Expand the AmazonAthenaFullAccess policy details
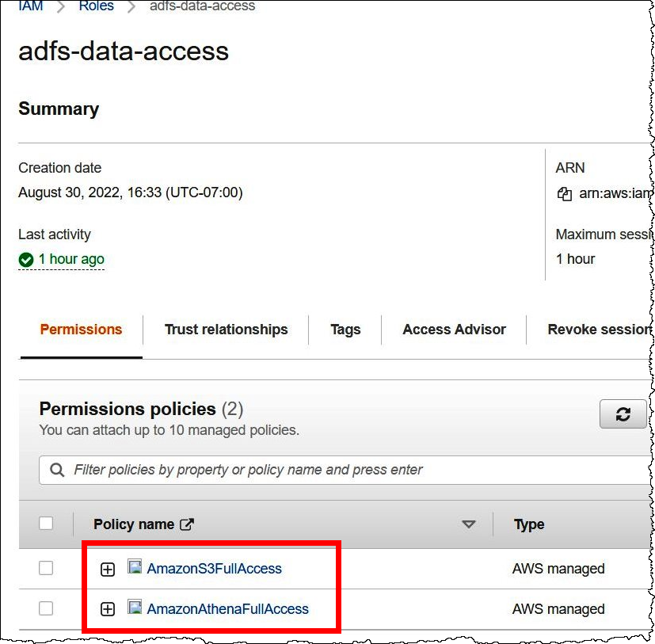The image size is (655, 644). 108,609
